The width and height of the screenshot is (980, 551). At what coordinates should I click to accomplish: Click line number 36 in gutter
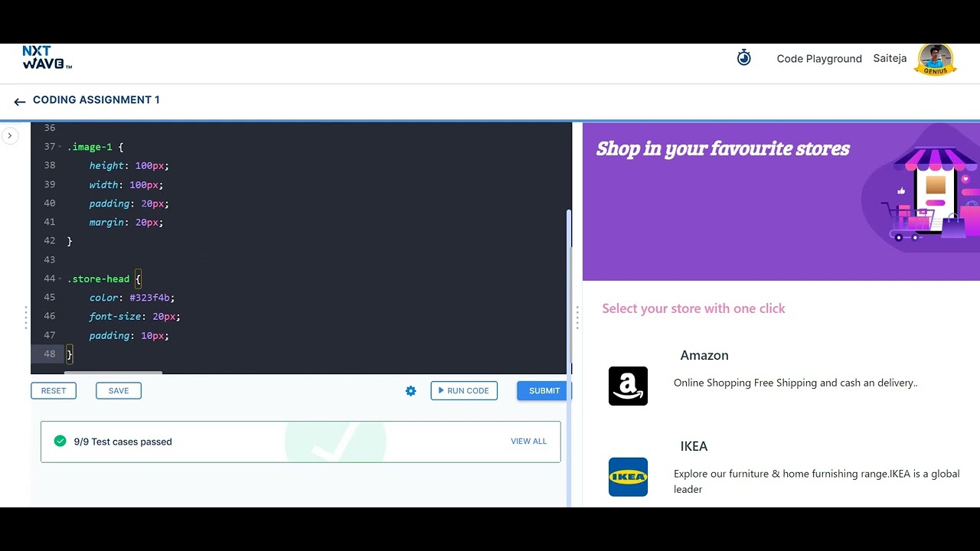pos(49,128)
